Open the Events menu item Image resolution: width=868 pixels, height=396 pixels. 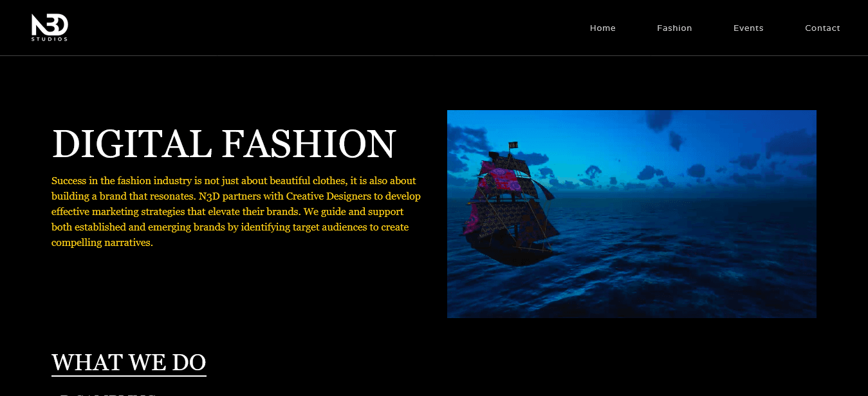(748, 28)
